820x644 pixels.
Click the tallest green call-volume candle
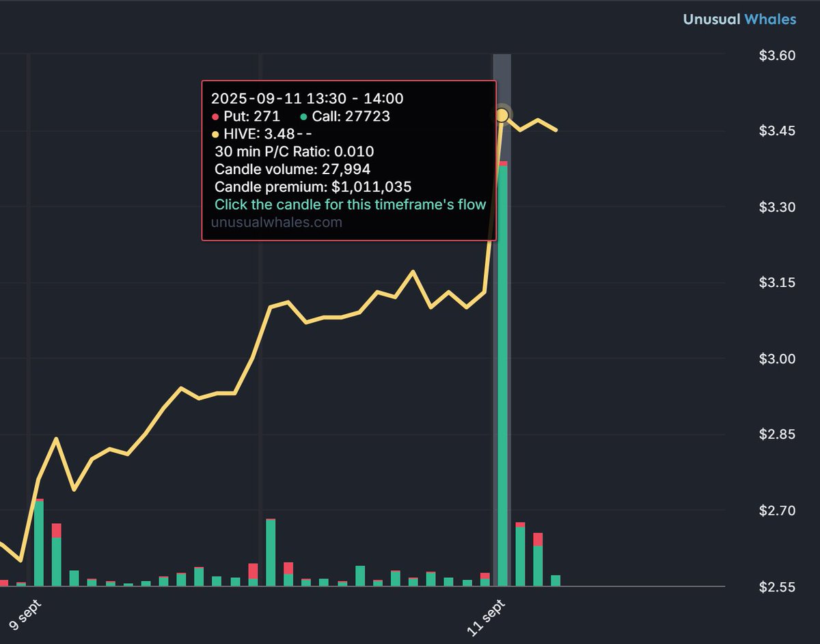click(x=502, y=374)
